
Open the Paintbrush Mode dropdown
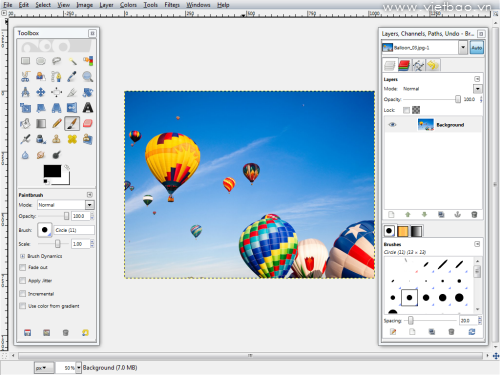tap(89, 205)
